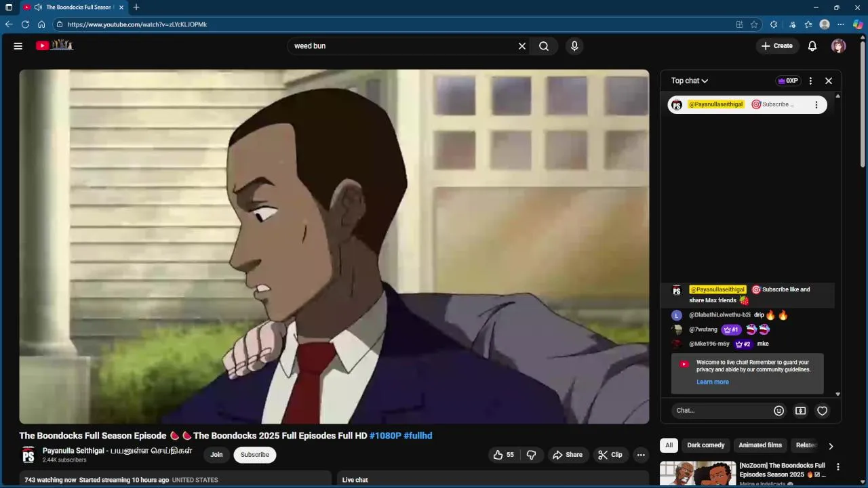Open the Super Chat dollar icon
The image size is (868, 488).
801,410
